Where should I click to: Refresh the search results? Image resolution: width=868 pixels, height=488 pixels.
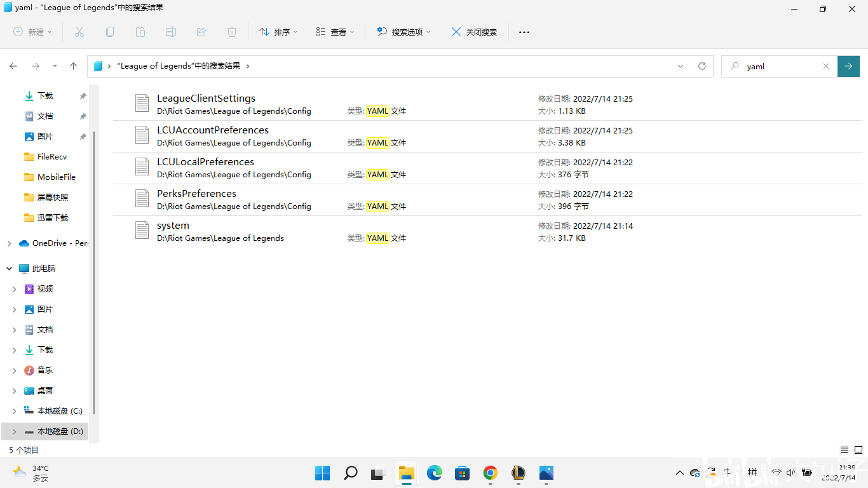[702, 66]
